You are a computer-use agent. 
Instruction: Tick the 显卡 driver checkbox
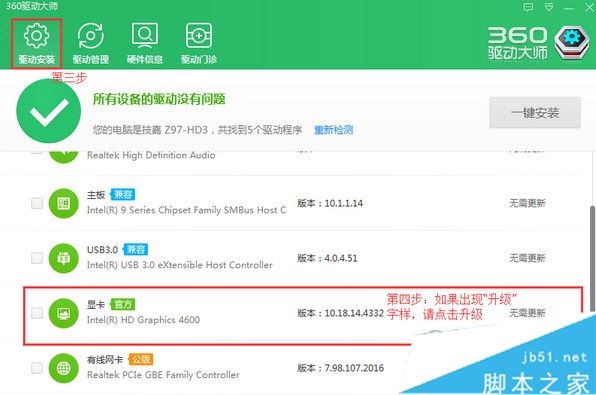coord(37,313)
